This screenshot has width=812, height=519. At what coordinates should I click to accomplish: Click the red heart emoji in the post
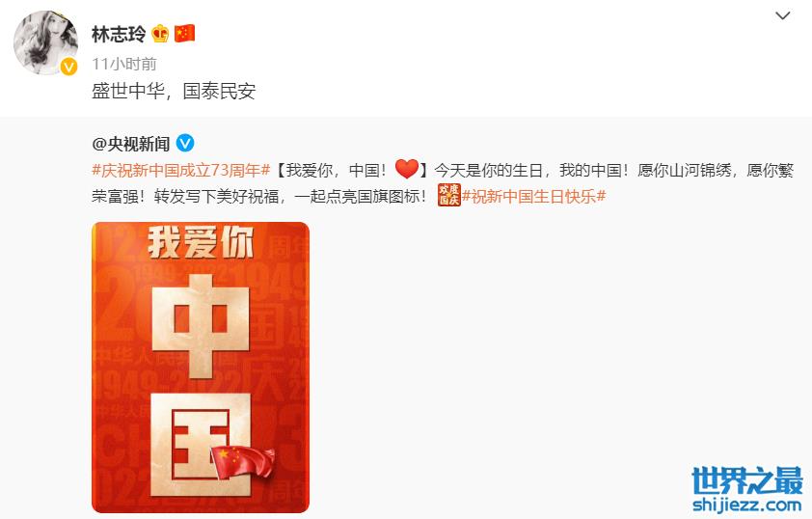click(407, 170)
